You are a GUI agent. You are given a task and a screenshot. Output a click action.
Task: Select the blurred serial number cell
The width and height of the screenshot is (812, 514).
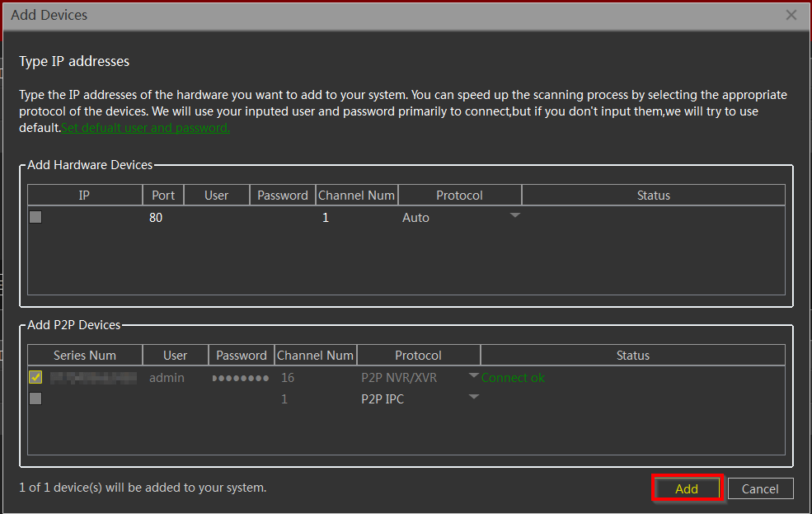click(92, 378)
